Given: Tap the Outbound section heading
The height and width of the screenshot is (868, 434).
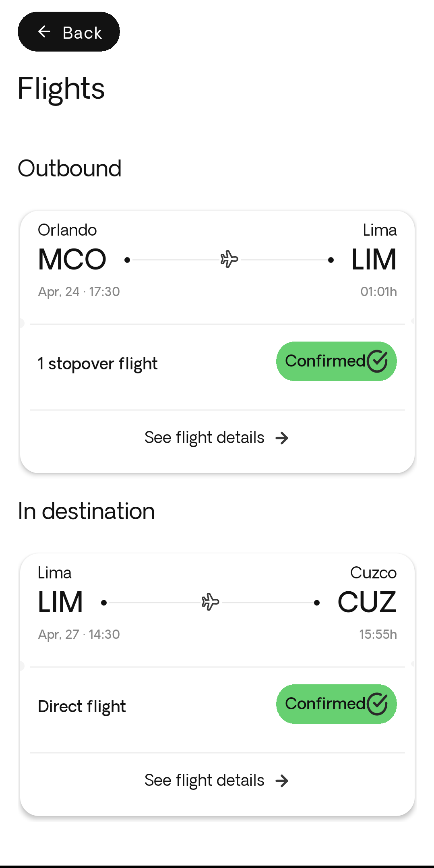Looking at the screenshot, I should tap(70, 168).
